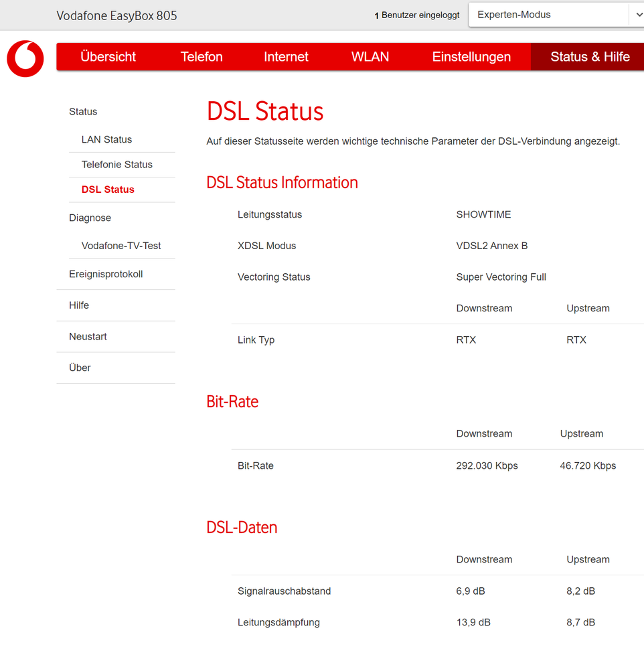
Task: Click the Vodafone logo icon
Action: click(x=25, y=58)
